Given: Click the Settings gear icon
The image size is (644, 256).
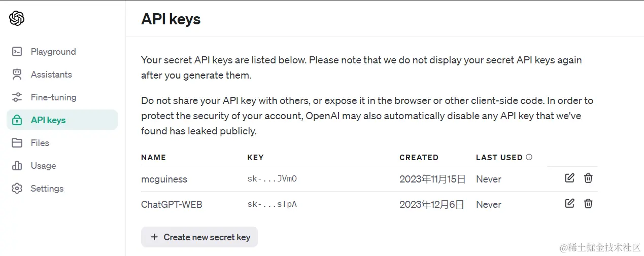Looking at the screenshot, I should pyautogui.click(x=17, y=189).
